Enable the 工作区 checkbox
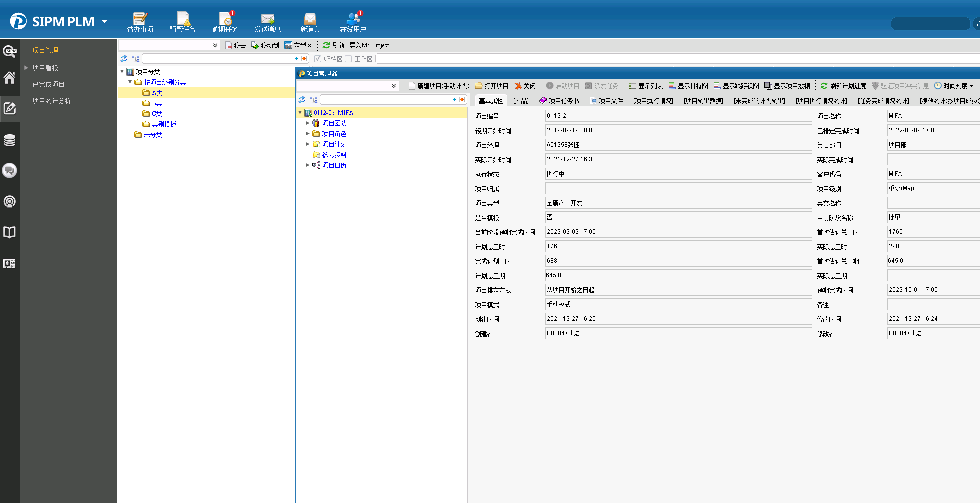Viewport: 980px width, 503px height. click(x=348, y=59)
